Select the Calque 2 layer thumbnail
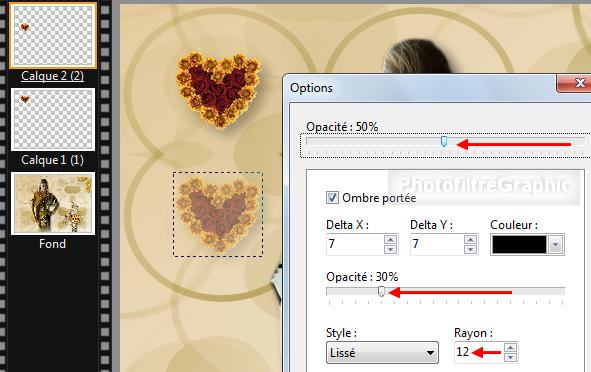The width and height of the screenshot is (591, 372). click(x=53, y=35)
